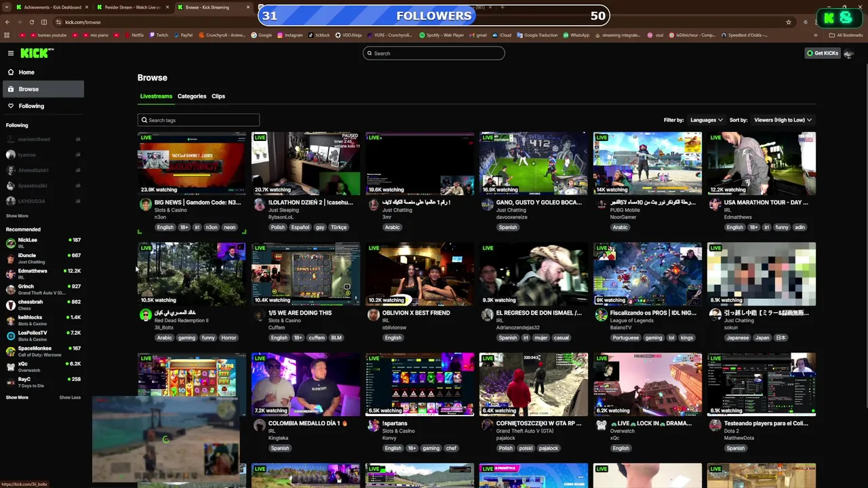The height and width of the screenshot is (488, 868).
Task: Open the Netflix bookmark
Action: click(134, 35)
